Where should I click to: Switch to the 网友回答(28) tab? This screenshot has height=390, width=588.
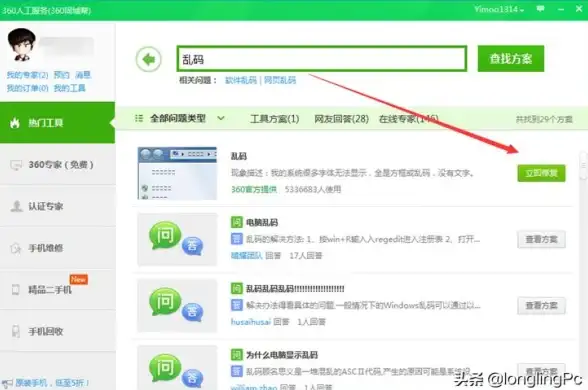tap(341, 119)
